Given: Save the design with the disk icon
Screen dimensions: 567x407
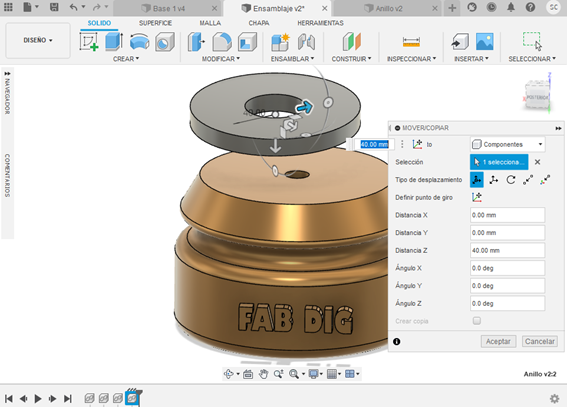Looking at the screenshot, I should pos(54,7).
